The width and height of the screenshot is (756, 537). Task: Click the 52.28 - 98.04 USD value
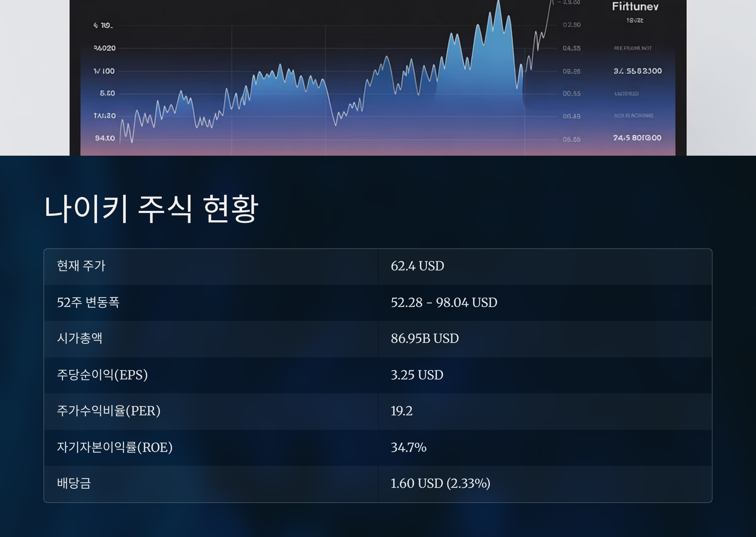click(x=444, y=303)
